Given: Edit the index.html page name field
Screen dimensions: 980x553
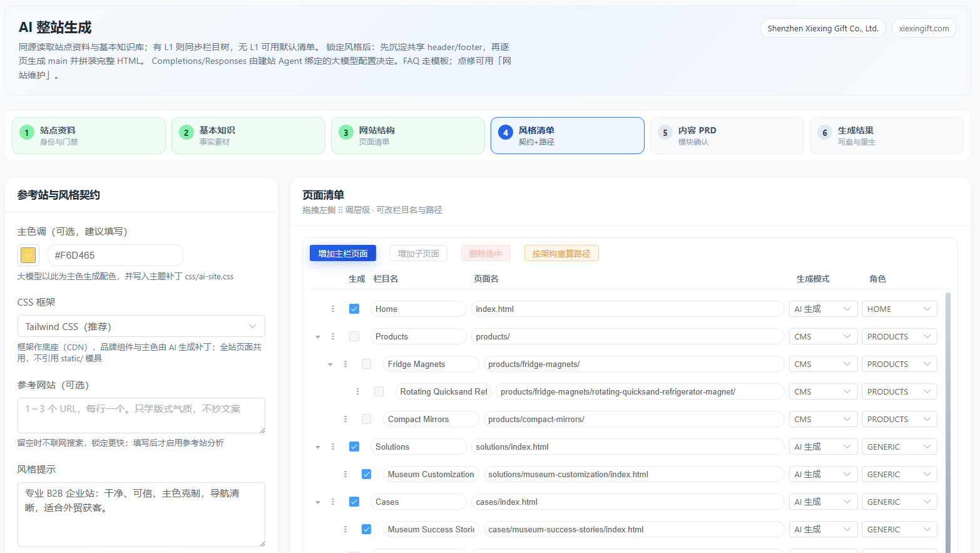Looking at the screenshot, I should point(628,309).
